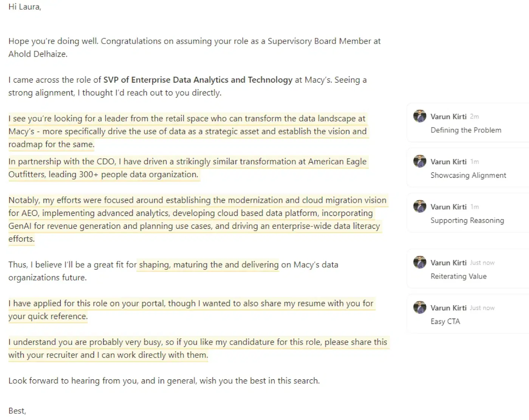The image size is (529, 420).
Task: Select the Easy CTA comment text
Action: [445, 321]
